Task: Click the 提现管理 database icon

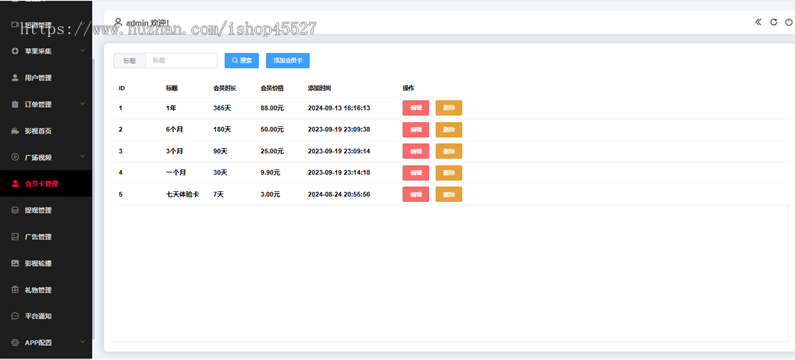Action: coord(15,210)
